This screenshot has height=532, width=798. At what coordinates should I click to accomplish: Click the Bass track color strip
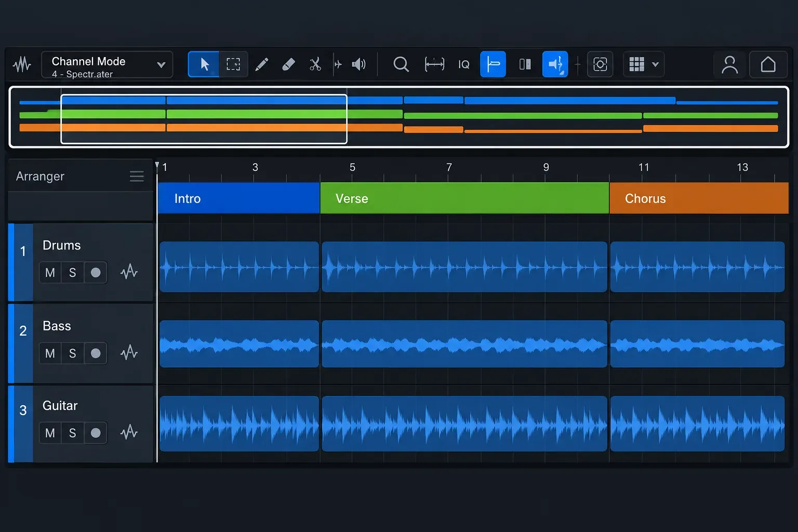[x=11, y=343]
